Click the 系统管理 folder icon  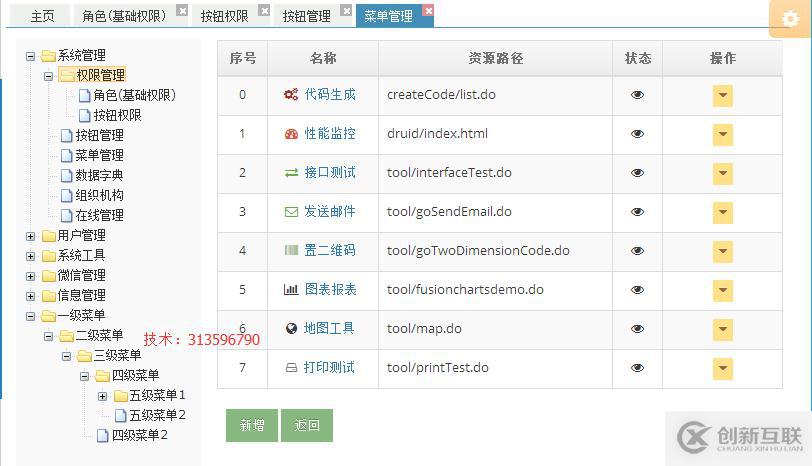pyautogui.click(x=48, y=55)
